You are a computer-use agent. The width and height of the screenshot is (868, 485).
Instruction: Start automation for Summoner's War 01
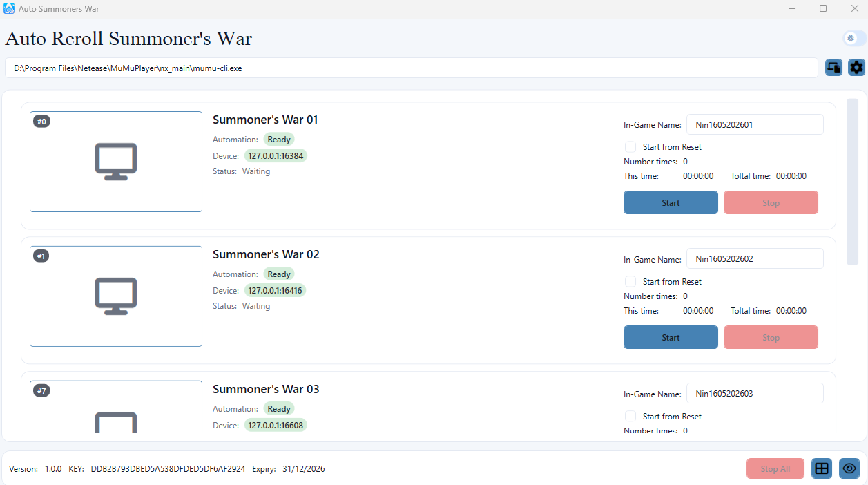[671, 203]
